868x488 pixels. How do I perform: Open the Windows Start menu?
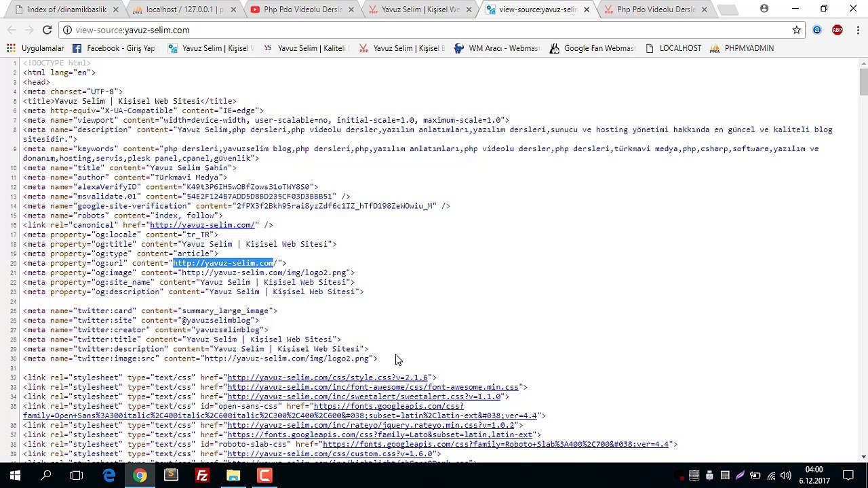tap(15, 476)
